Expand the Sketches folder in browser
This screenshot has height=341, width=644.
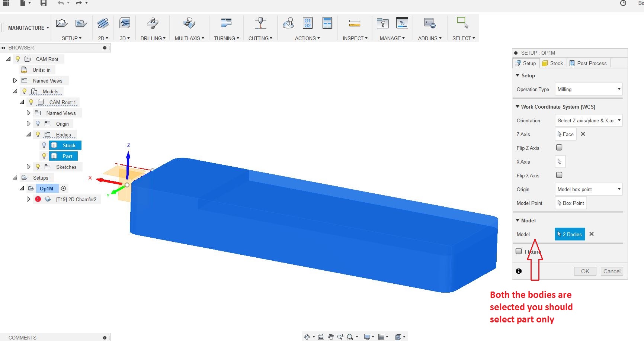(x=28, y=167)
